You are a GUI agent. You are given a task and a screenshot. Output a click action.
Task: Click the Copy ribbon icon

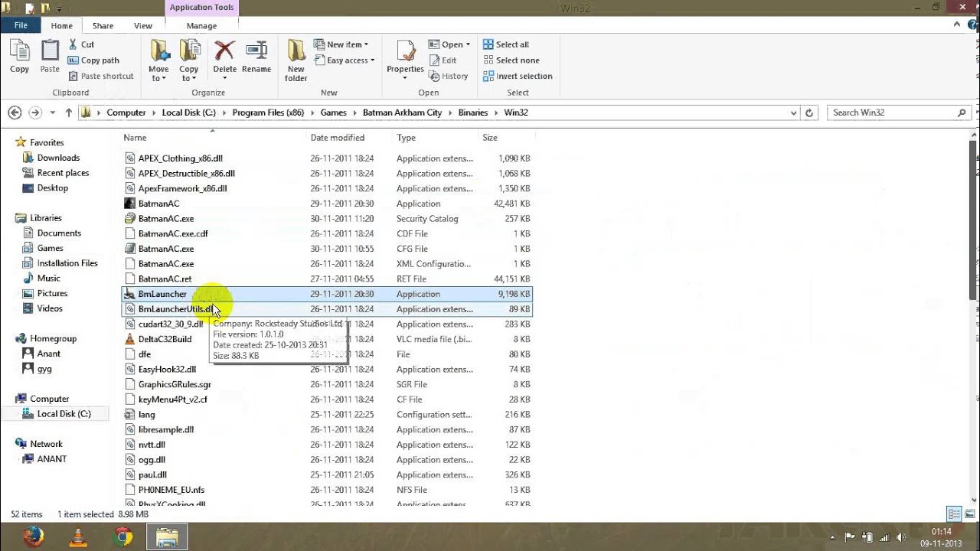point(20,57)
